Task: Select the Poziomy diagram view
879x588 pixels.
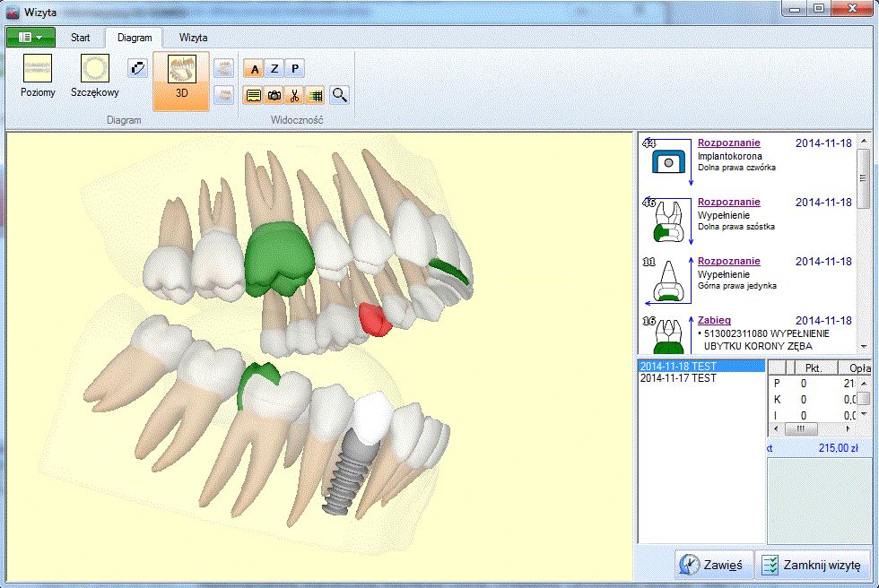Action: [38, 75]
